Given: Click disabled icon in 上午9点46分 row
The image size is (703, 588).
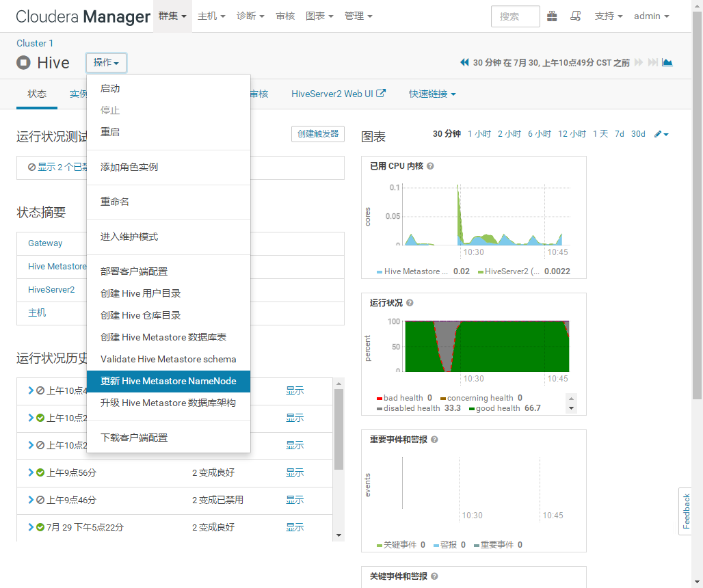Looking at the screenshot, I should click(x=40, y=500).
